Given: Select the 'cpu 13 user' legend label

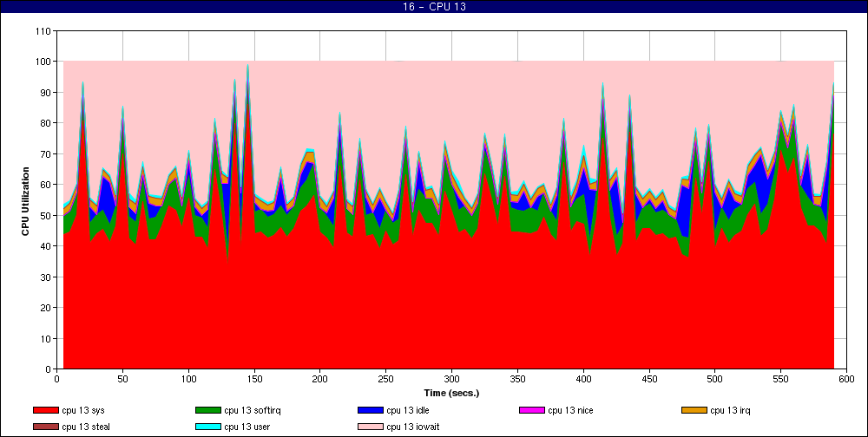Looking at the screenshot, I should pos(247,427).
